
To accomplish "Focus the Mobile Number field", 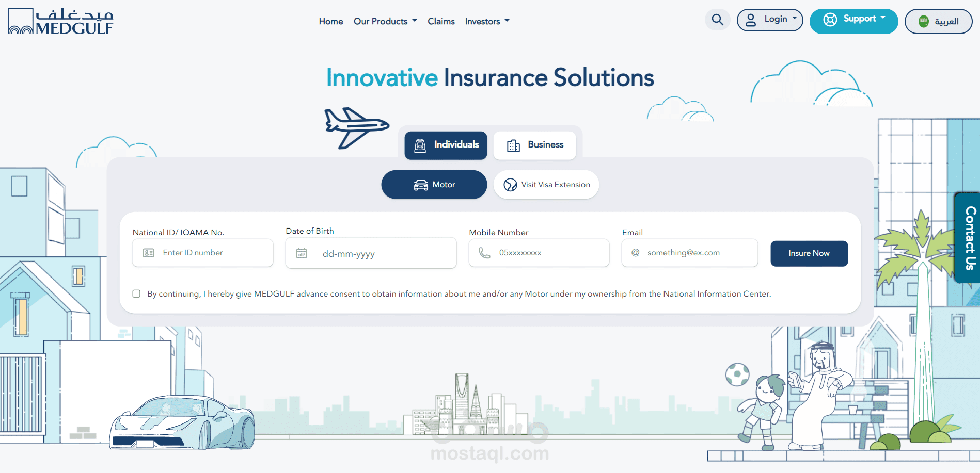I will [x=539, y=253].
